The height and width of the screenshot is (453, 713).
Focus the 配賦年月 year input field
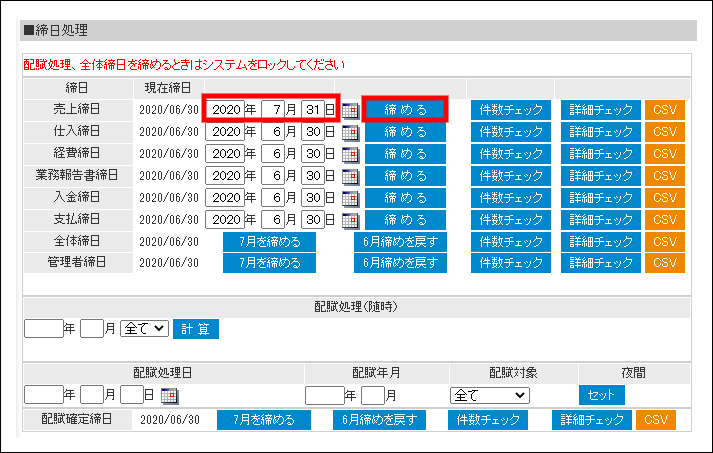(x=325, y=395)
